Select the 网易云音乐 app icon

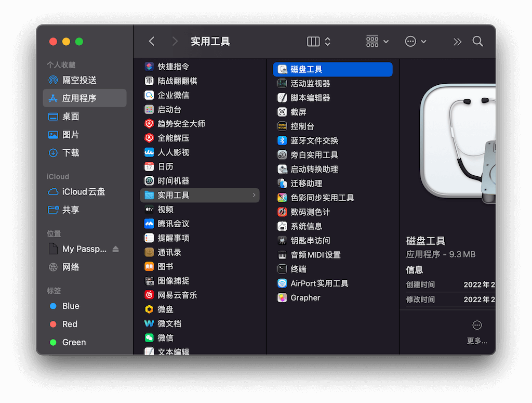[149, 295]
